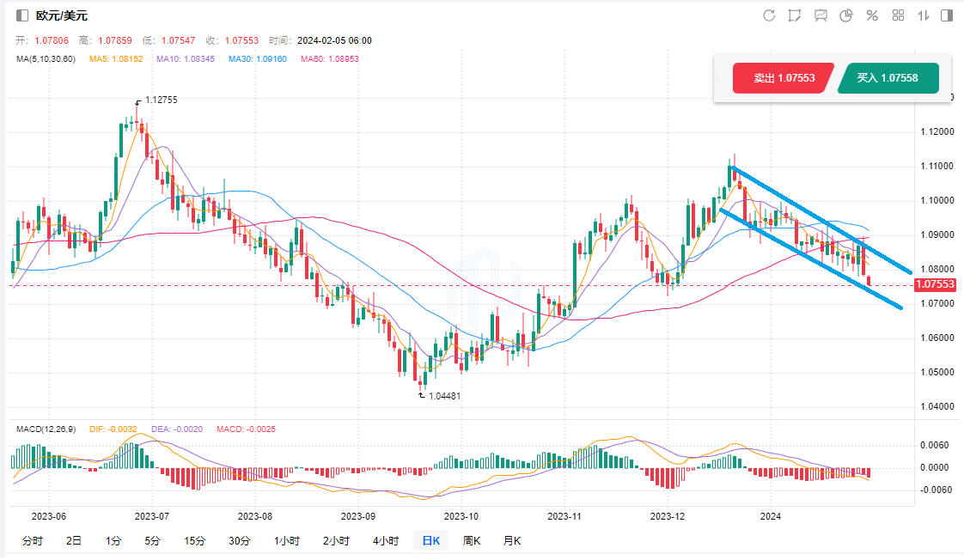The width and height of the screenshot is (964, 560).
Task: Click the 买入 1.07558 buy button
Action: tap(888, 78)
